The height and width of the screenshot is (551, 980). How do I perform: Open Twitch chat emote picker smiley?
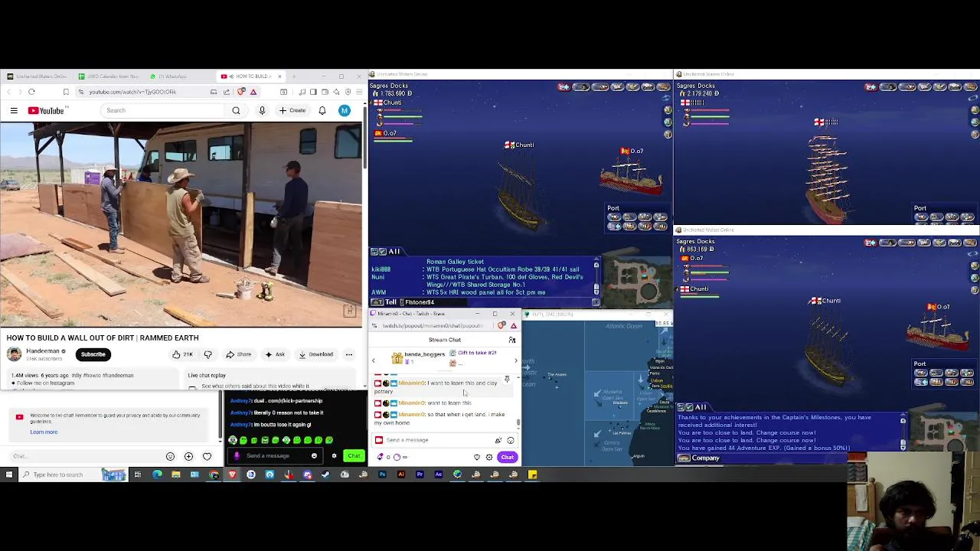click(511, 440)
